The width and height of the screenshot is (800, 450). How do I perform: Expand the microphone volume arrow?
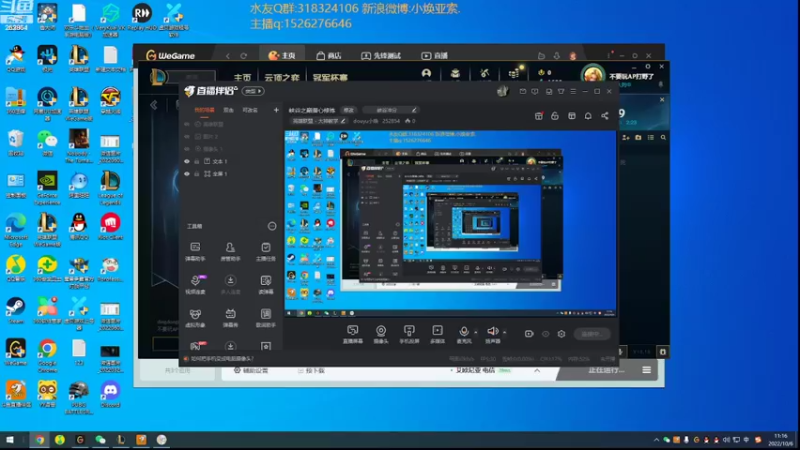[x=476, y=332]
